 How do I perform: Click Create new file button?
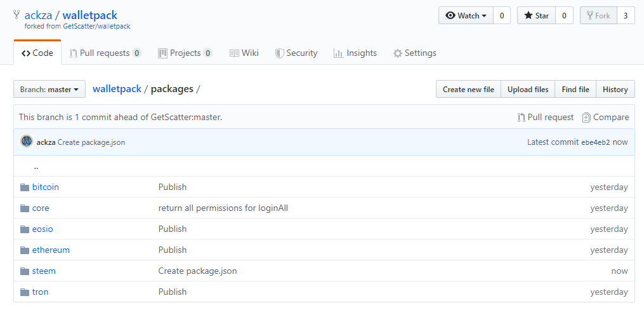click(x=468, y=89)
